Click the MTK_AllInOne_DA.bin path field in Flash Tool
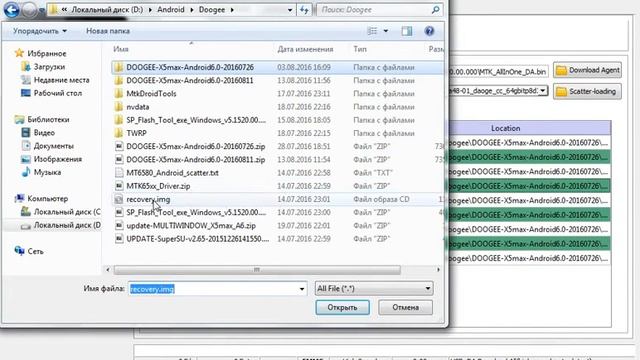This screenshot has width=640, height=360. point(498,72)
